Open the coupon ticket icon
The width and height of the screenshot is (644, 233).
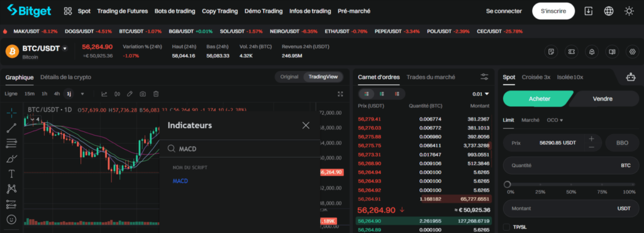click(x=571, y=51)
